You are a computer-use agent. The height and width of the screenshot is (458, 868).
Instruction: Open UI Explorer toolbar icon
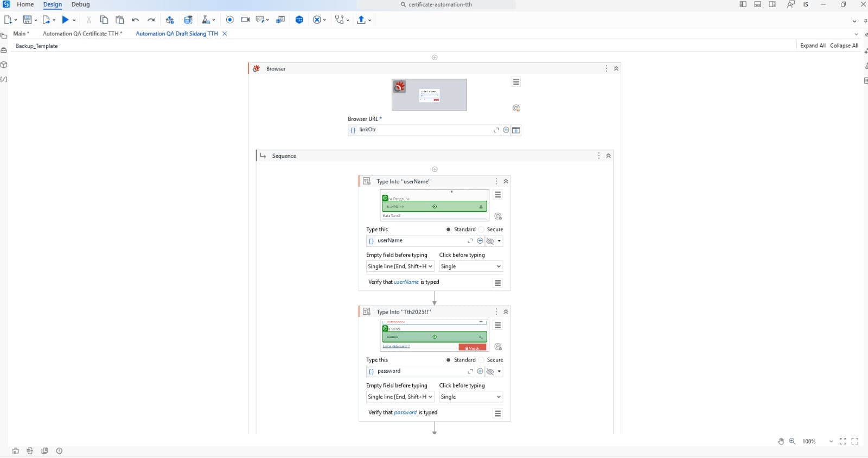point(280,20)
